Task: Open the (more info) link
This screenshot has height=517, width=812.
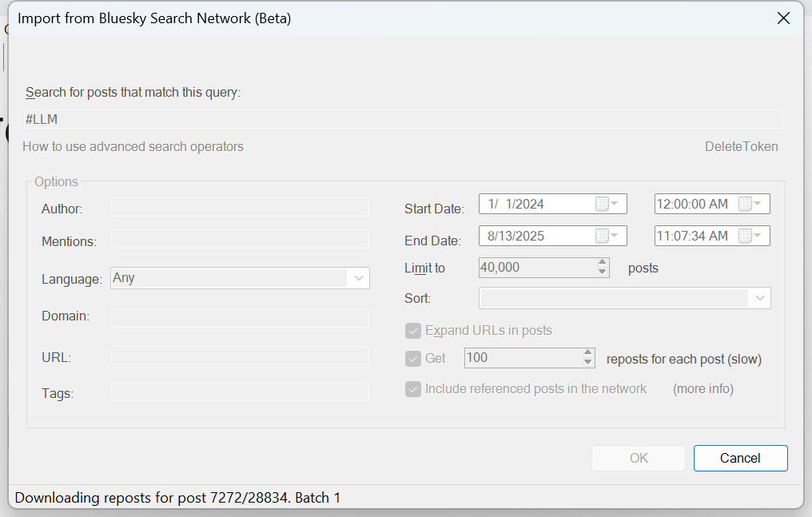Action: click(703, 389)
